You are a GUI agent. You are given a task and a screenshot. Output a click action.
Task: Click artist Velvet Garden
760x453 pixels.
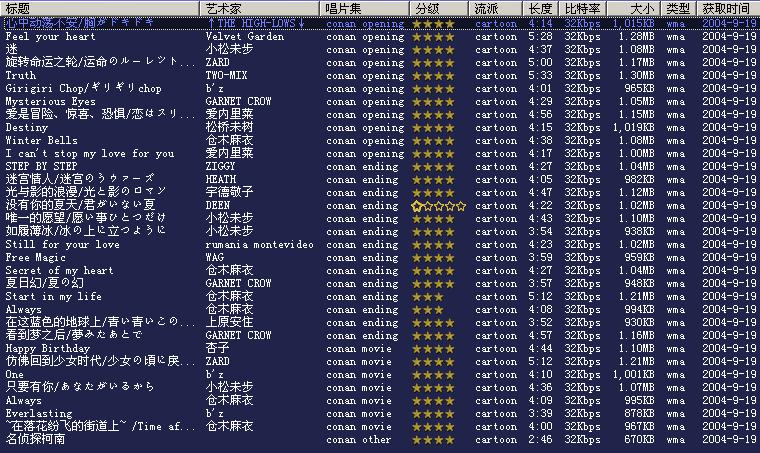[245, 37]
